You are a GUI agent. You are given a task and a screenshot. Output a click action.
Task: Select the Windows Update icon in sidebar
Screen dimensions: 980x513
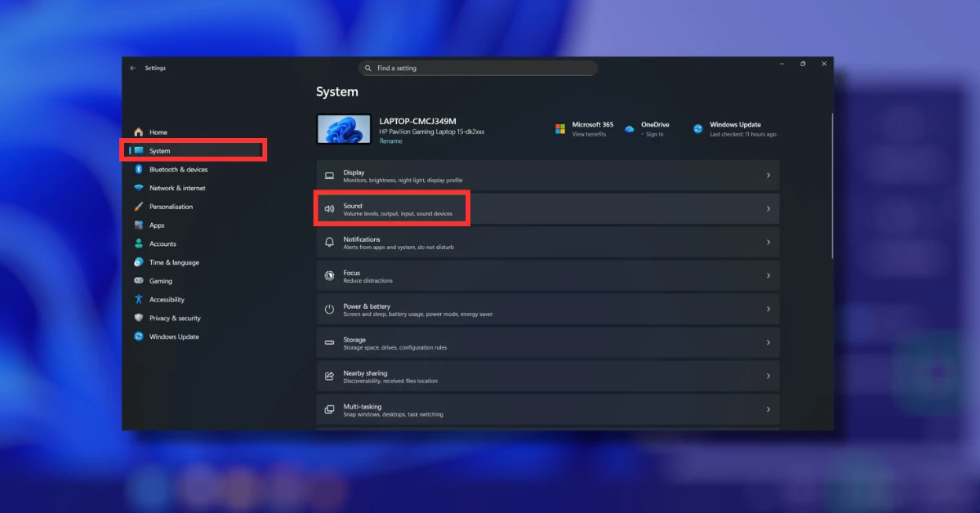139,337
